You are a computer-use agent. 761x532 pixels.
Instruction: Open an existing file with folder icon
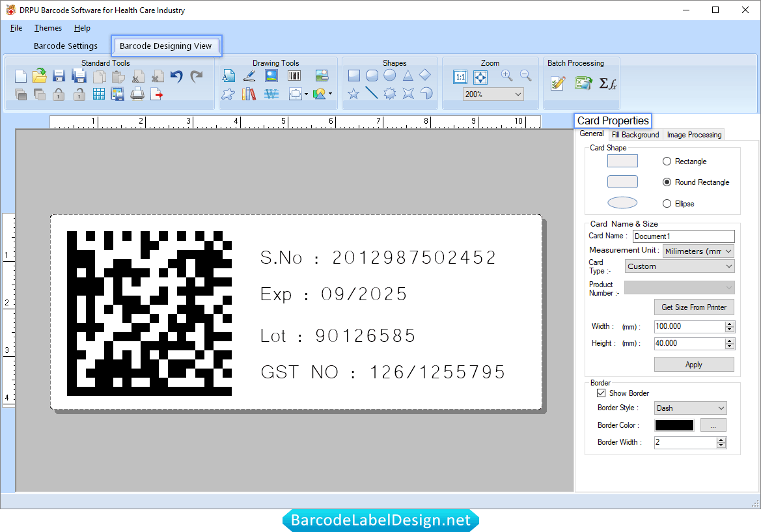tap(40, 76)
